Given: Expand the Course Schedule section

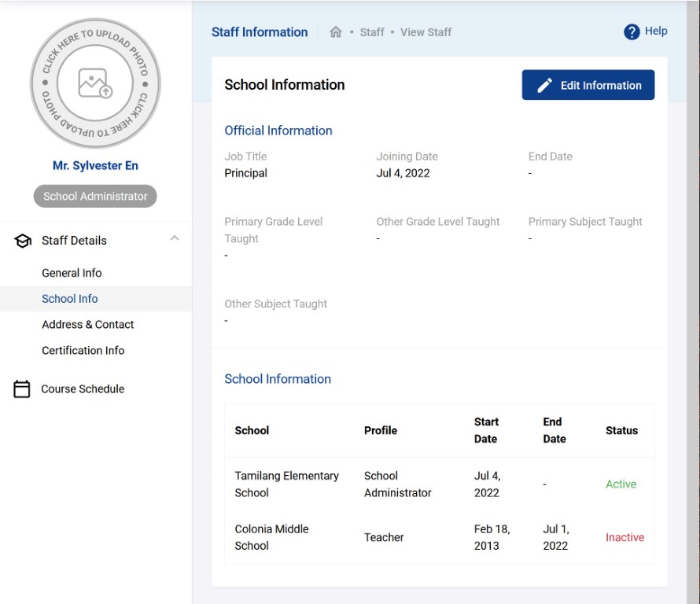Looking at the screenshot, I should pyautogui.click(x=83, y=389).
